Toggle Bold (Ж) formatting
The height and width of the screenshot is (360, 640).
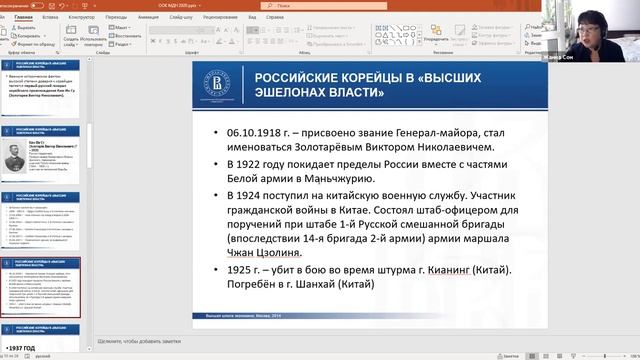(x=153, y=41)
